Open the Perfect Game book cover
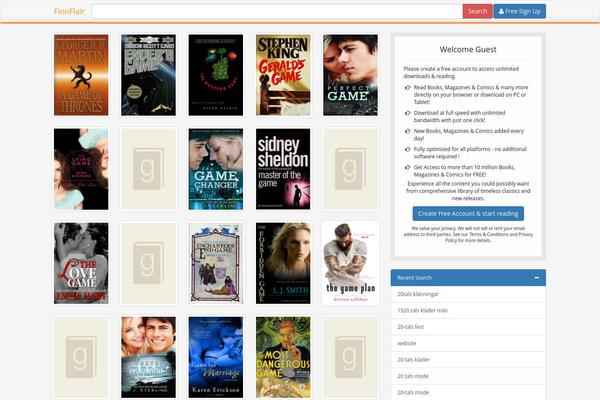Screen dimensions: 600x400 click(351, 75)
